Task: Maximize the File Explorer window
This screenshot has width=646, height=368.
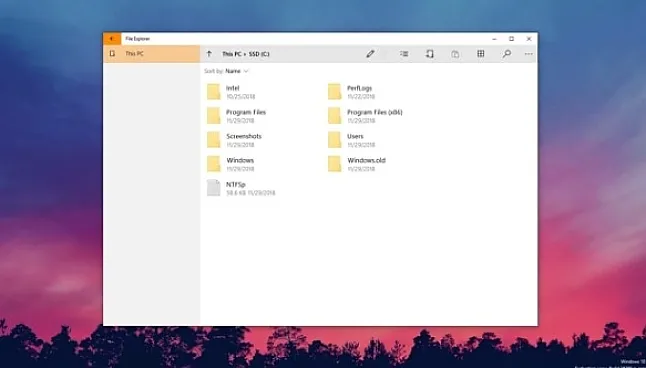Action: 512,39
